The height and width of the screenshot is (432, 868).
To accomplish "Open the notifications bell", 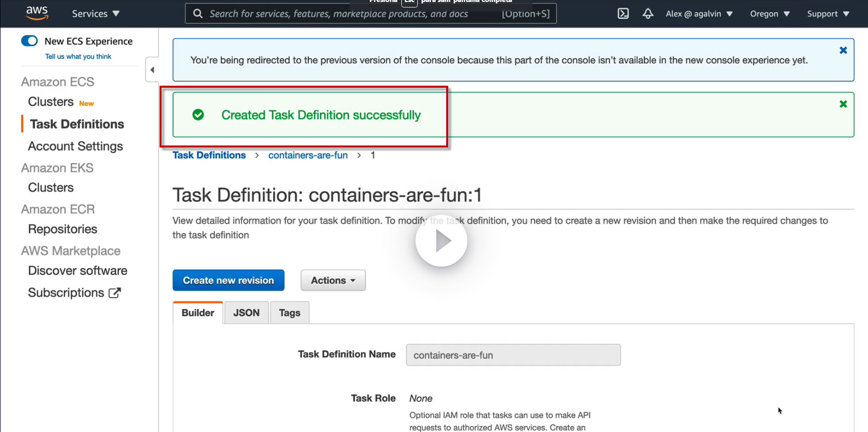I will 648,13.
